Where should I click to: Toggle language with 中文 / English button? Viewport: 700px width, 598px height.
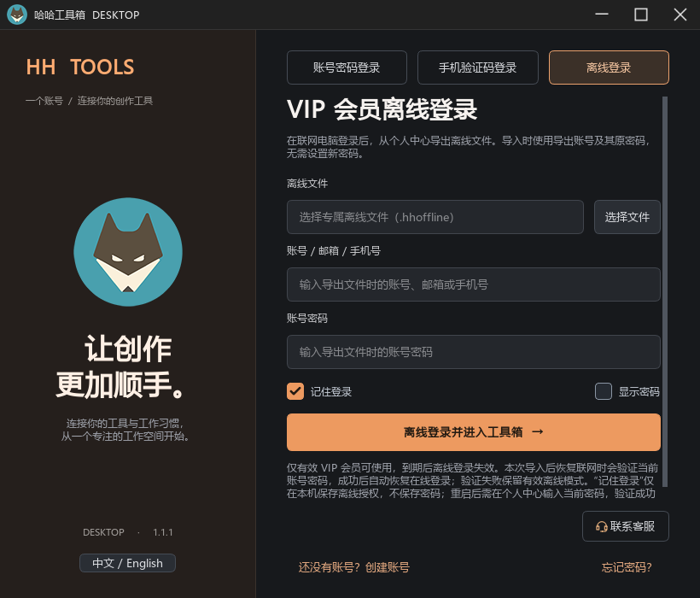128,563
